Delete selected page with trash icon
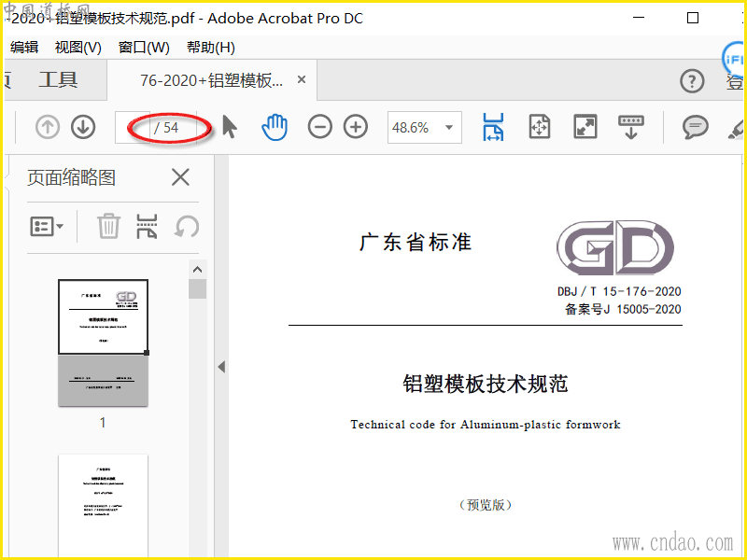The height and width of the screenshot is (560, 747). click(108, 226)
